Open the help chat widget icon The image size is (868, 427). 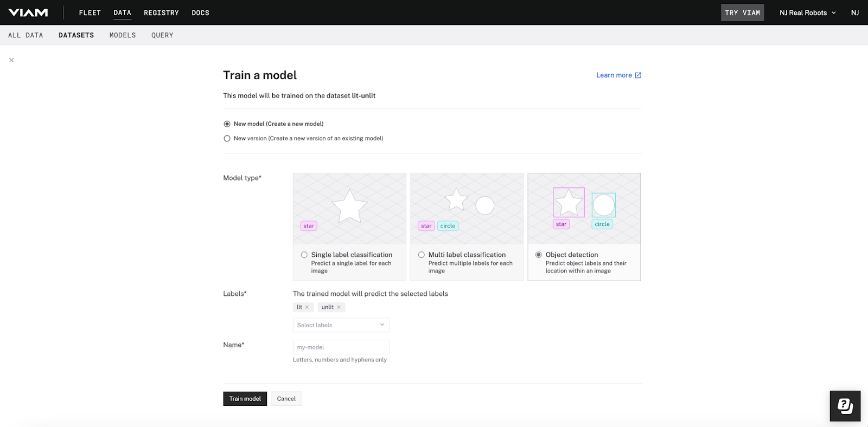[845, 406]
